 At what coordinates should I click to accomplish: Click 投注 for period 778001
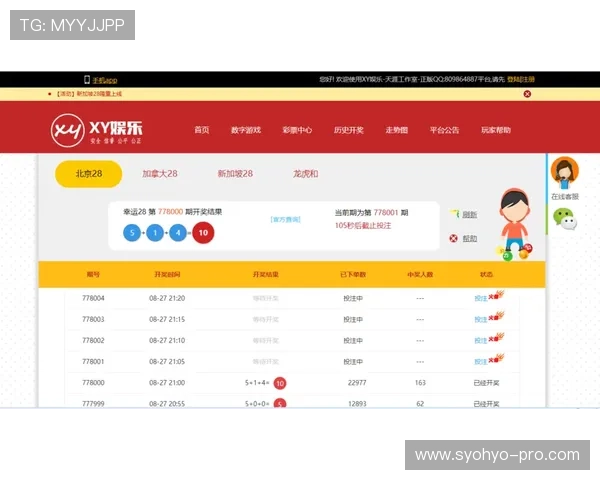[x=481, y=361]
